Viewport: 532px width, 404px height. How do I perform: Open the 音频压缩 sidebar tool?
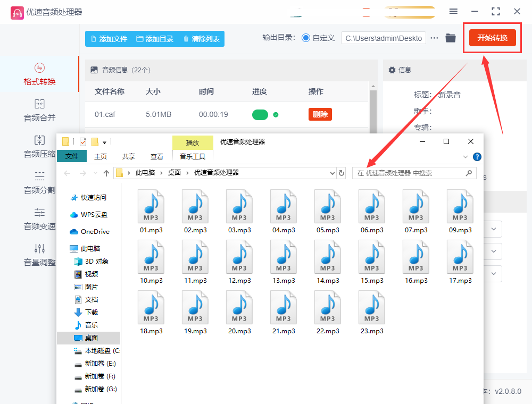click(39, 147)
